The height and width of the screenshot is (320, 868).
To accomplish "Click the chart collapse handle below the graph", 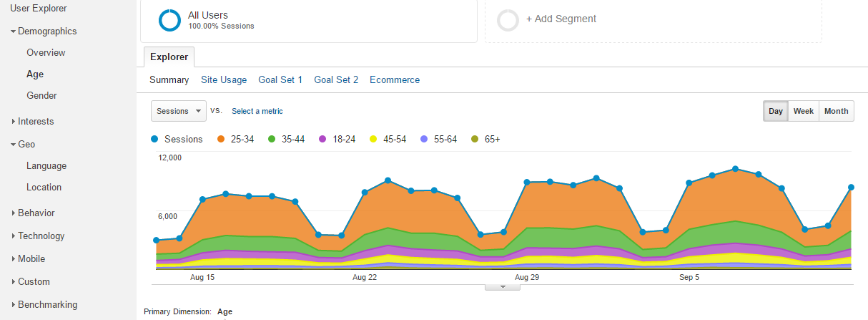I will point(502,286).
